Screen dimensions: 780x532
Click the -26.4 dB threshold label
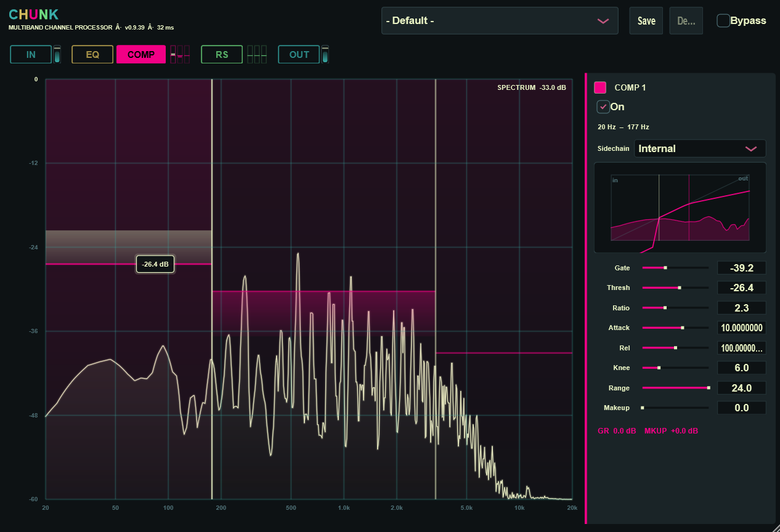(155, 264)
